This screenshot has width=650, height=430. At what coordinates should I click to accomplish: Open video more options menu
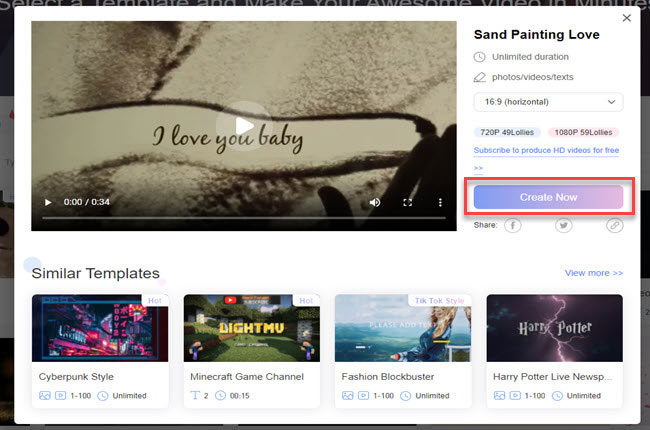440,202
